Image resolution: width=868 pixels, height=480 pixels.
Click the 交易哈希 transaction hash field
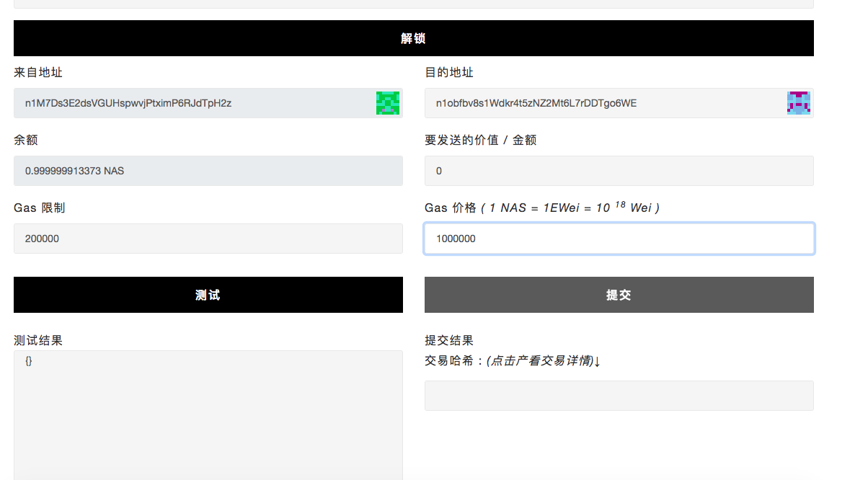[x=619, y=396]
